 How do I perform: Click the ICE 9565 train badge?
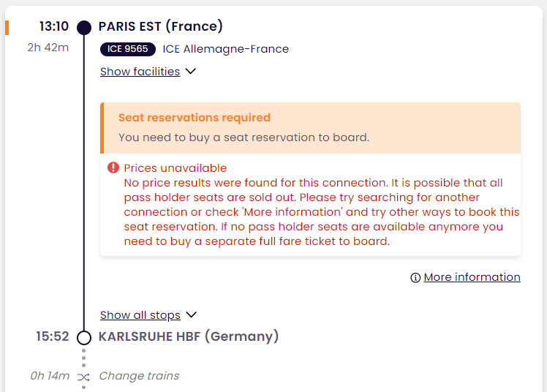(128, 49)
